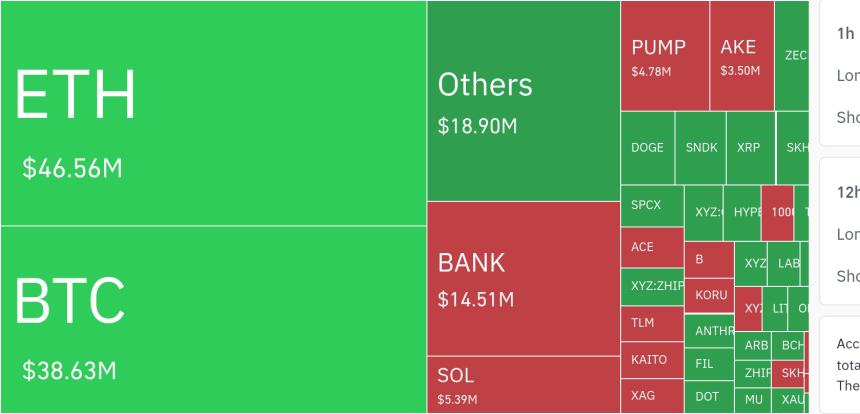Click the red BANK $14.51M tile

(x=524, y=279)
